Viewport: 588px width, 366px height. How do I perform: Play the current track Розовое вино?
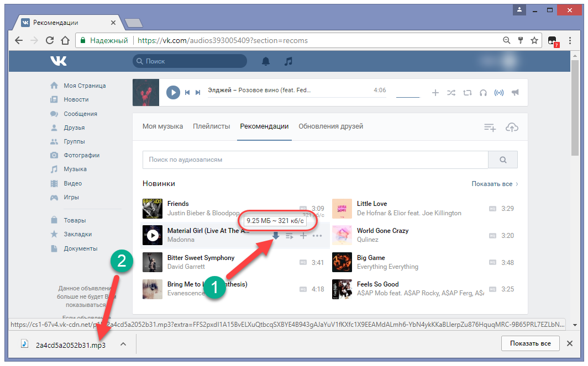(x=173, y=92)
